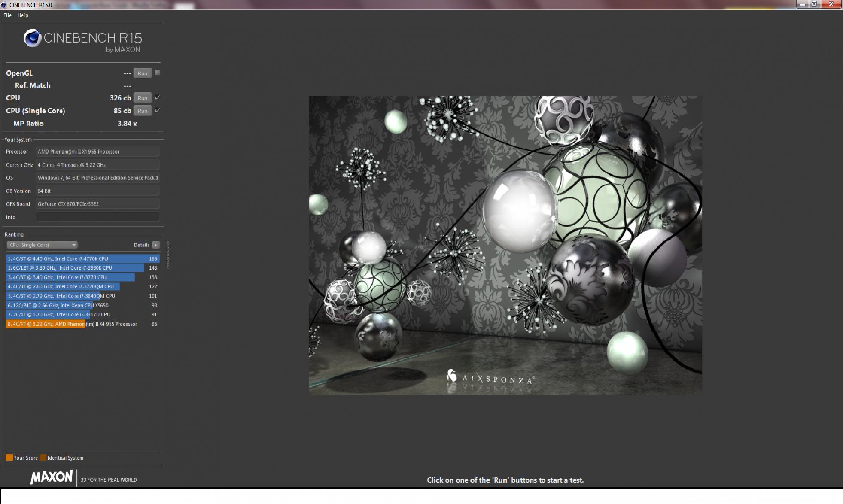Image resolution: width=843 pixels, height=504 pixels.
Task: Run the OpenGL benchmark
Action: pyautogui.click(x=142, y=73)
